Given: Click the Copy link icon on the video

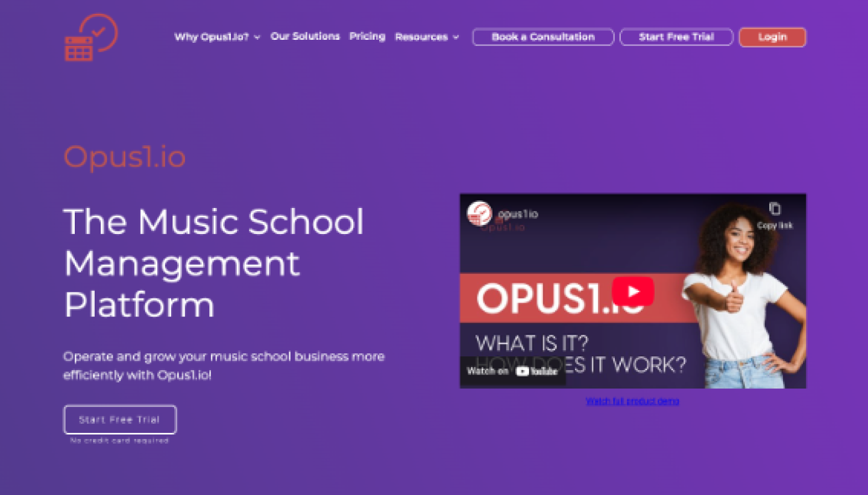Looking at the screenshot, I should 775,209.
